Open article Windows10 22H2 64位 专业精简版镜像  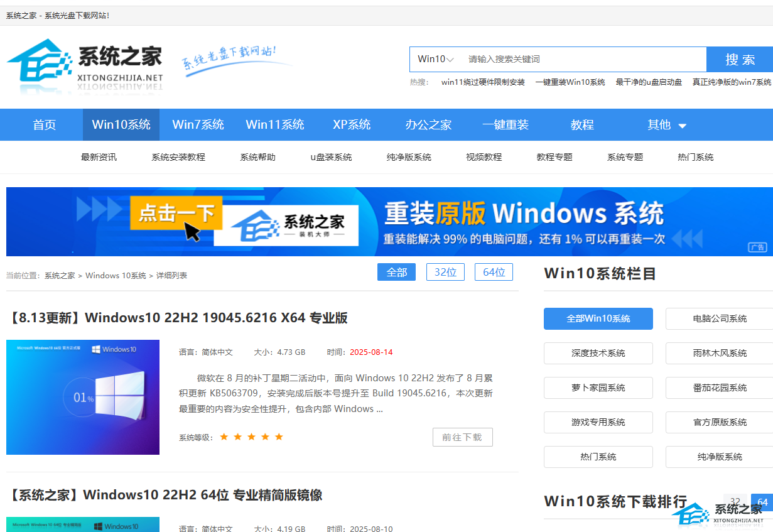click(x=165, y=495)
